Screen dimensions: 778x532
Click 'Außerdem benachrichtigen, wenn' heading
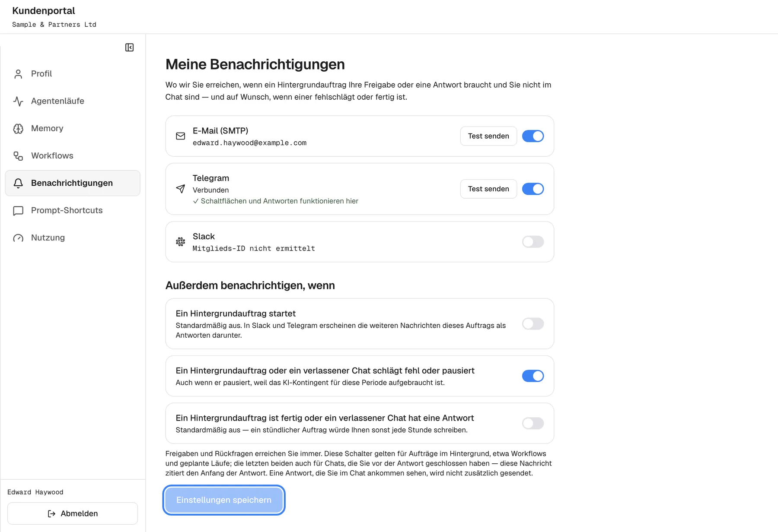pos(250,285)
